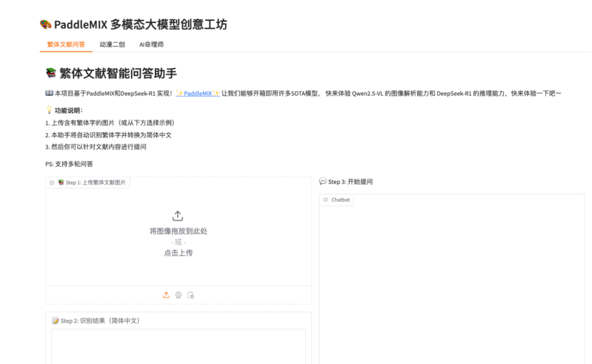The image size is (592, 364).
Task: Click 点击上传 to upload an image
Action: pos(178,253)
